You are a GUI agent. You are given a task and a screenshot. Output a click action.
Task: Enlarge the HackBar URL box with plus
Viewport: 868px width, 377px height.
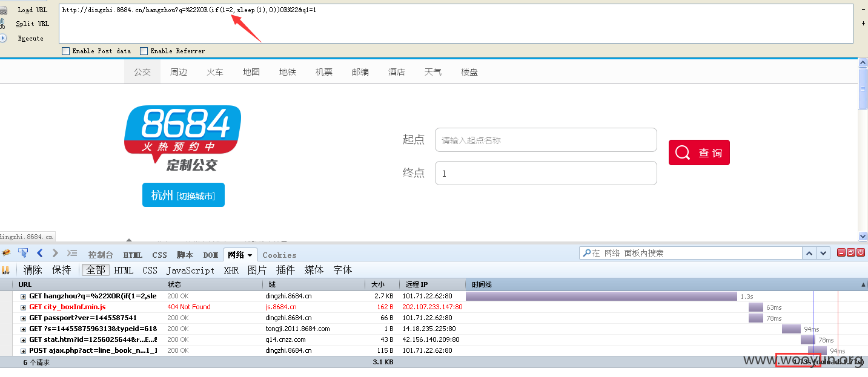863,23
